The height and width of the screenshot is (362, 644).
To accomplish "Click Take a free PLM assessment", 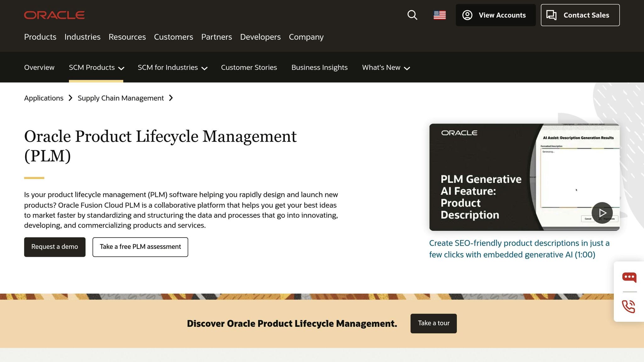I will coord(140,247).
